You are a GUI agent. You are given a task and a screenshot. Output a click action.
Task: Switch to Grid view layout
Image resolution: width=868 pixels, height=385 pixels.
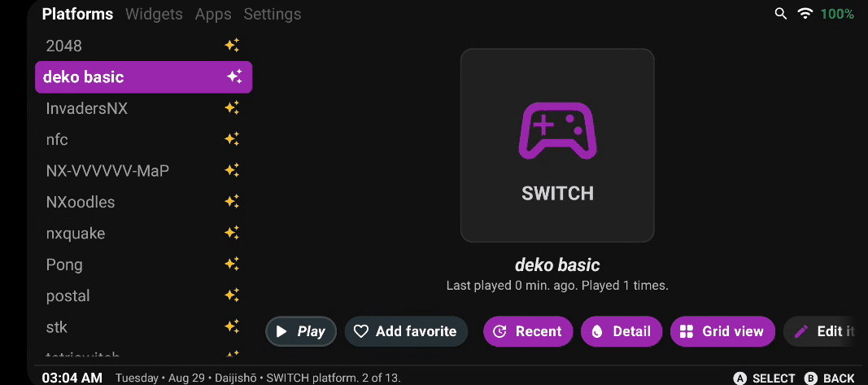coord(722,331)
